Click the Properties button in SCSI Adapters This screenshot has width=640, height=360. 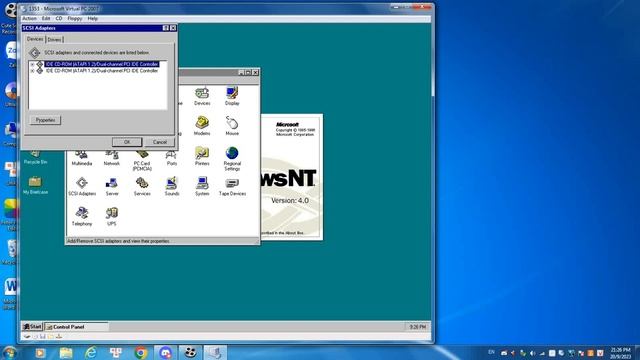[45, 120]
